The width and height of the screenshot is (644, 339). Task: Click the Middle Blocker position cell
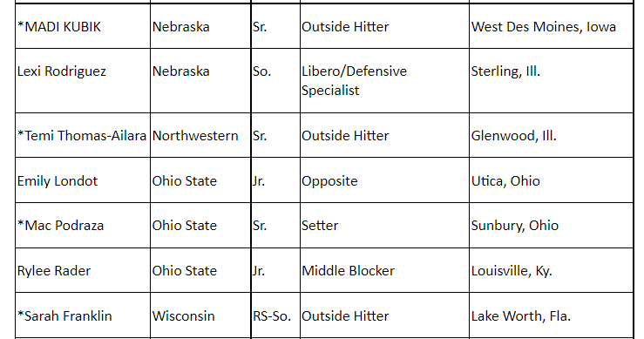[384, 270]
